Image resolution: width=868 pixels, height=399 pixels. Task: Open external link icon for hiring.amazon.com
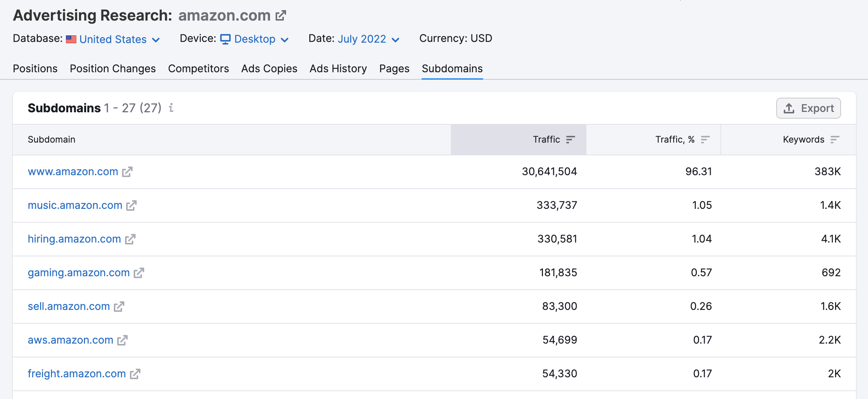click(x=130, y=239)
